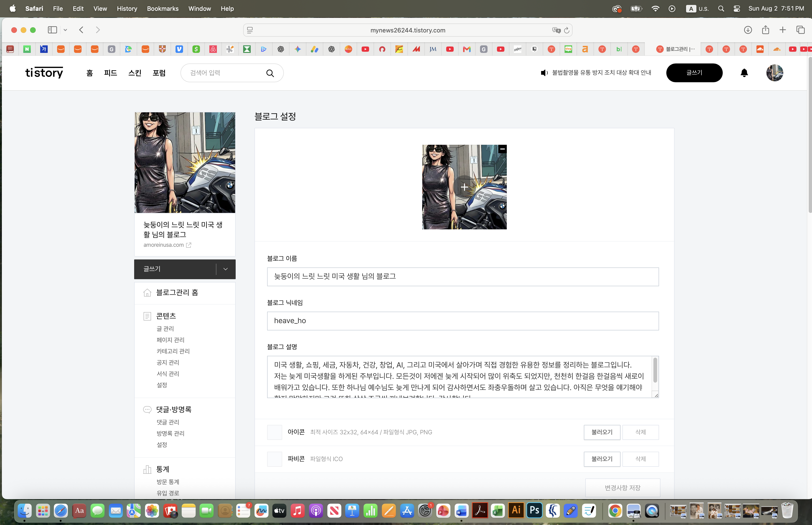Open the Gmail bookmark icon
Viewport: 812px width, 525px height.
(x=467, y=49)
